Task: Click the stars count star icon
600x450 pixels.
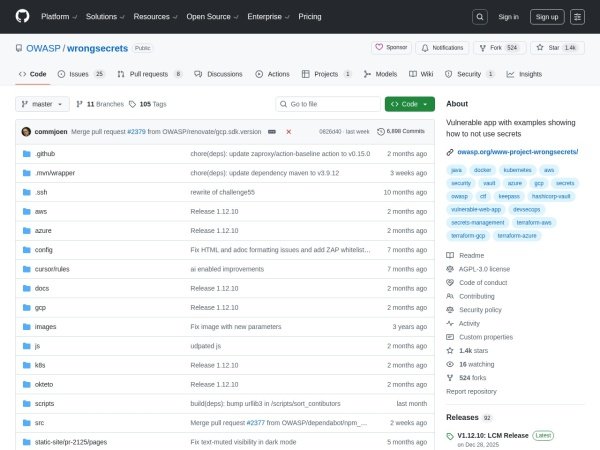Action: [450, 351]
